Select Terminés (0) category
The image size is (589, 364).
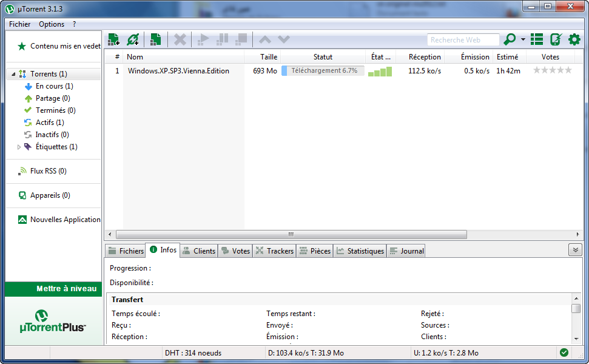click(x=55, y=110)
